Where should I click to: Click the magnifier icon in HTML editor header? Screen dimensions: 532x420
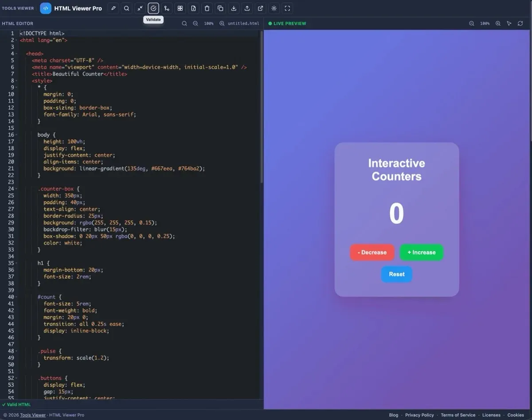tap(184, 23)
